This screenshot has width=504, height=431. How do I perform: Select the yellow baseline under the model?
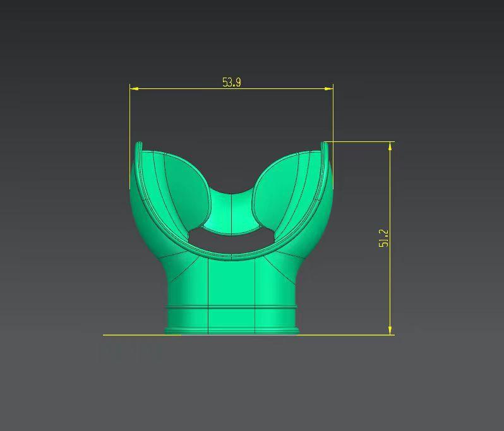248,335
